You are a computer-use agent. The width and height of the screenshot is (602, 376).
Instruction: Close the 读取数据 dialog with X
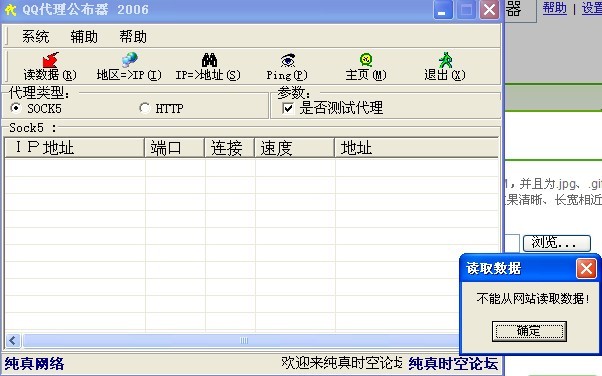(586, 268)
